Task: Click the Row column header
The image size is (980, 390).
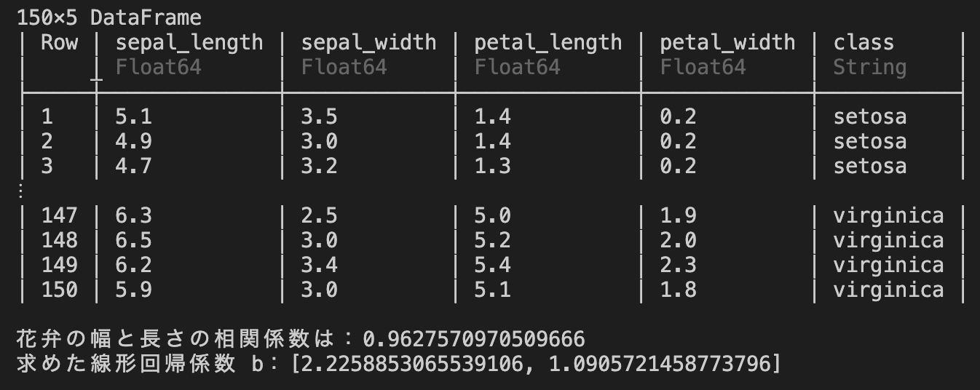Action: (x=59, y=42)
